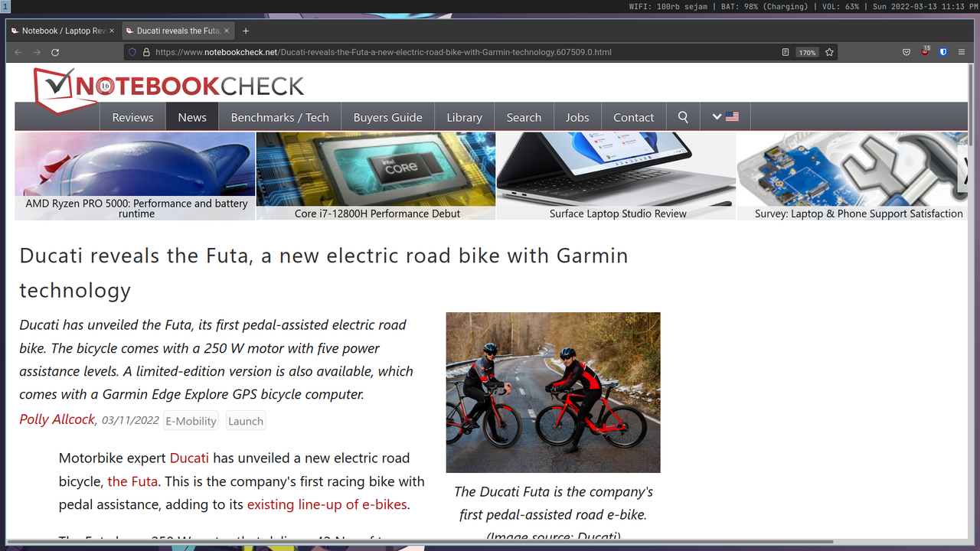Click the article headline about Ducati Futa
The image size is (980, 551).
(324, 272)
